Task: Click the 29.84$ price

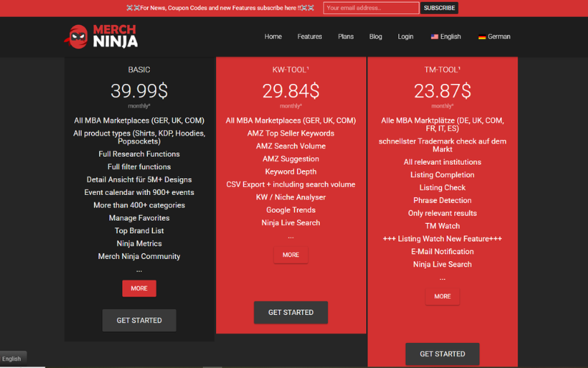Action: [290, 91]
